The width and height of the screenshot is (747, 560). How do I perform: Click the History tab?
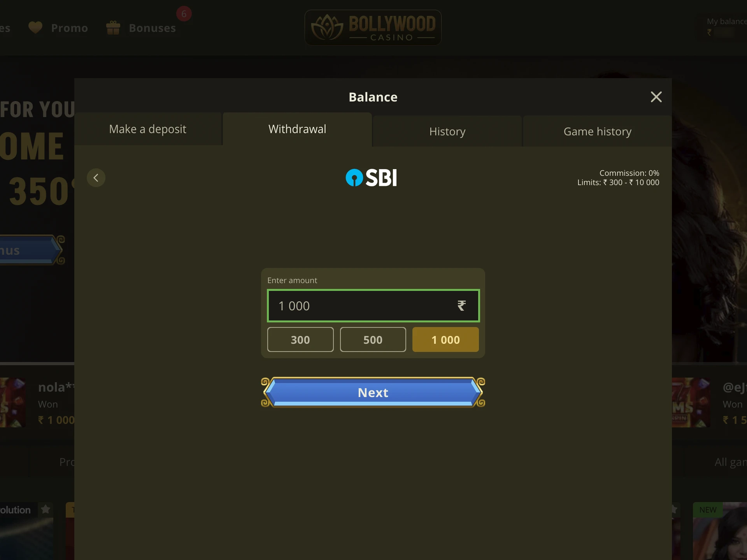[447, 131]
